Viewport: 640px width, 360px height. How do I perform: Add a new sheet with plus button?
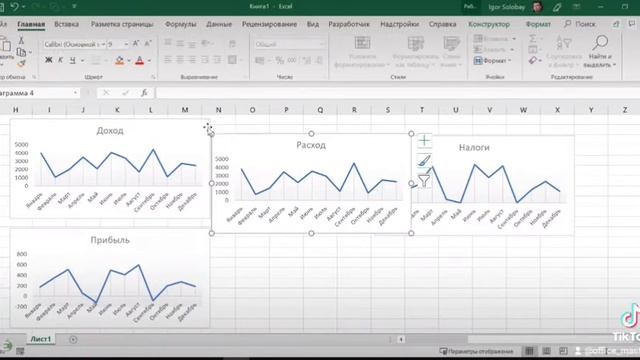tap(73, 339)
